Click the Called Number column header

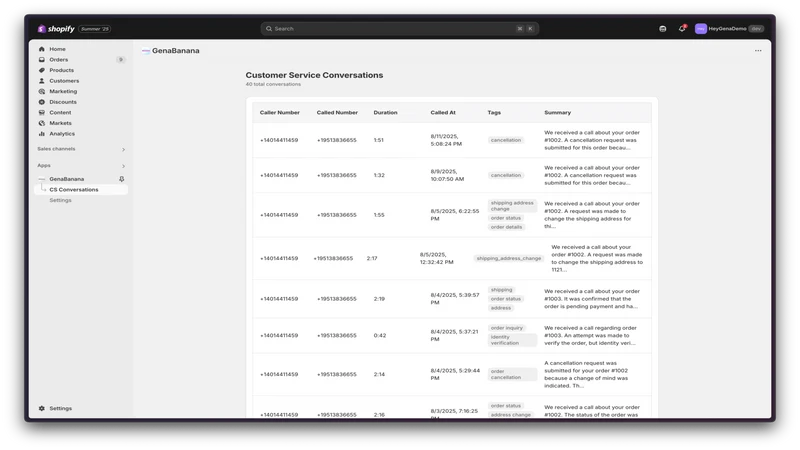pyautogui.click(x=337, y=113)
